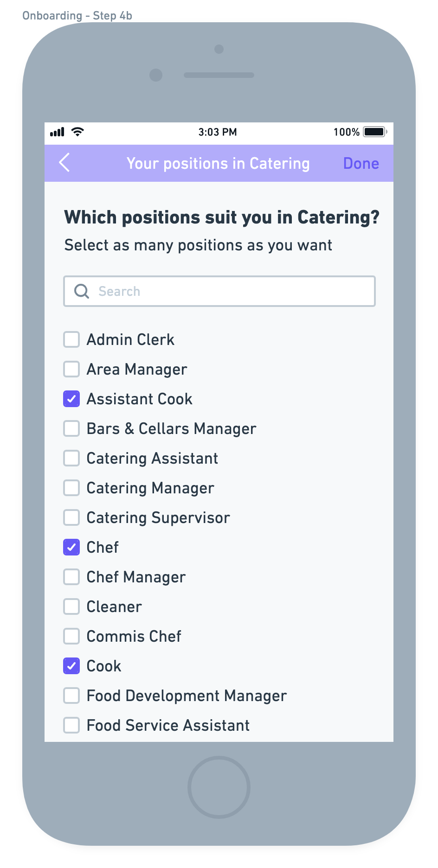Viewport: 438px width, 868px height.
Task: Focus the Search positions field
Action: click(219, 291)
